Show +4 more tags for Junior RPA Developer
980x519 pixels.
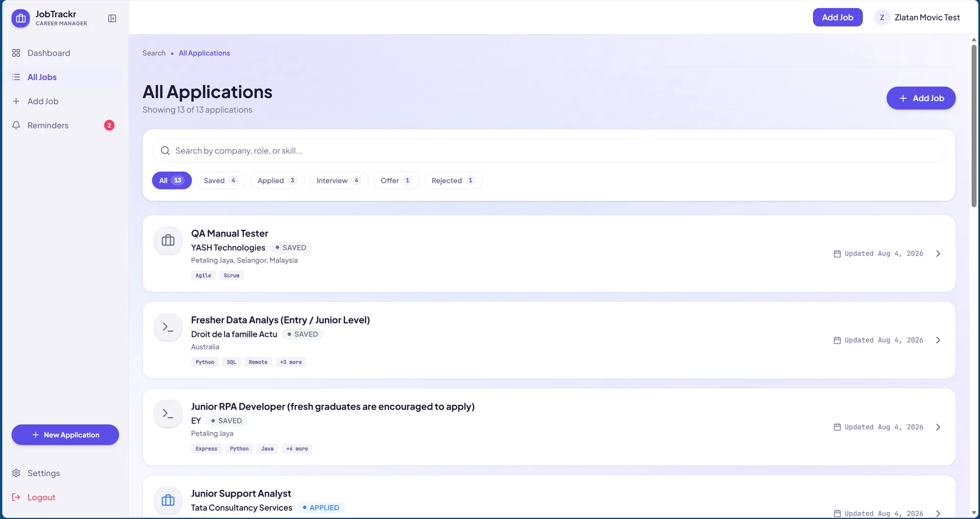pyautogui.click(x=297, y=448)
